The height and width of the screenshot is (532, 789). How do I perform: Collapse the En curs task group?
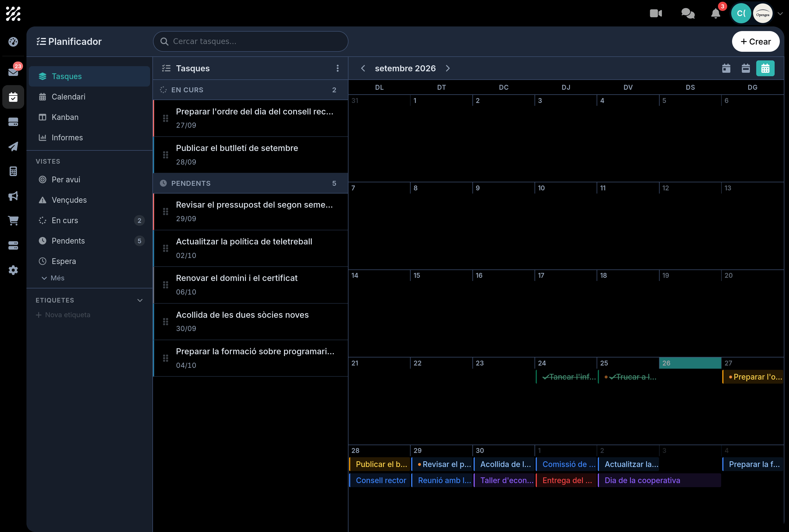coord(250,90)
